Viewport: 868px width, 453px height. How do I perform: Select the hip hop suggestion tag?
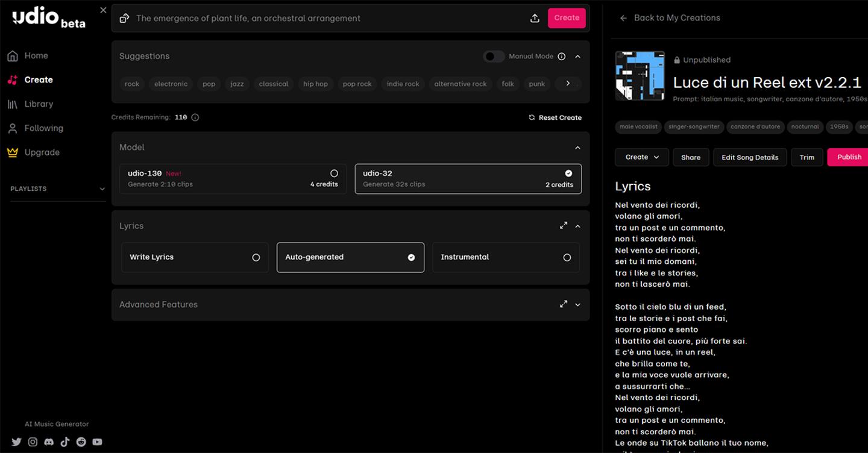(x=316, y=84)
